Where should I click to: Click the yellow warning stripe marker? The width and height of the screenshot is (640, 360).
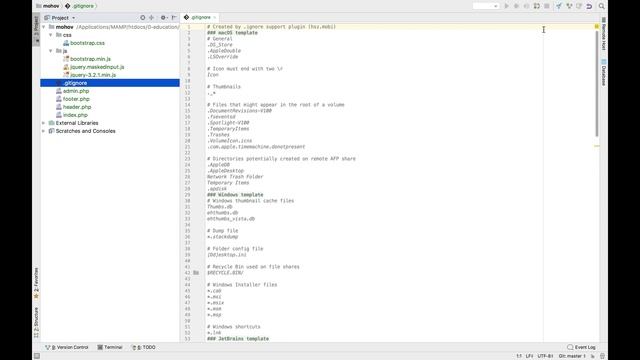(x=597, y=146)
